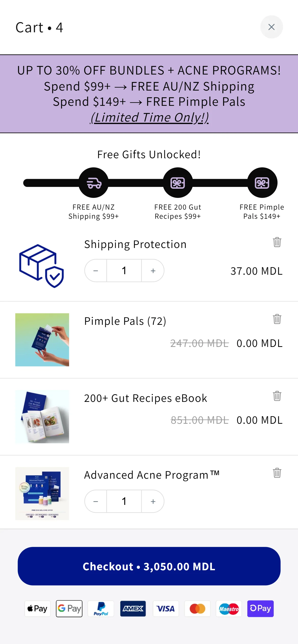Close the cart panel
The width and height of the screenshot is (298, 644).
point(272,27)
